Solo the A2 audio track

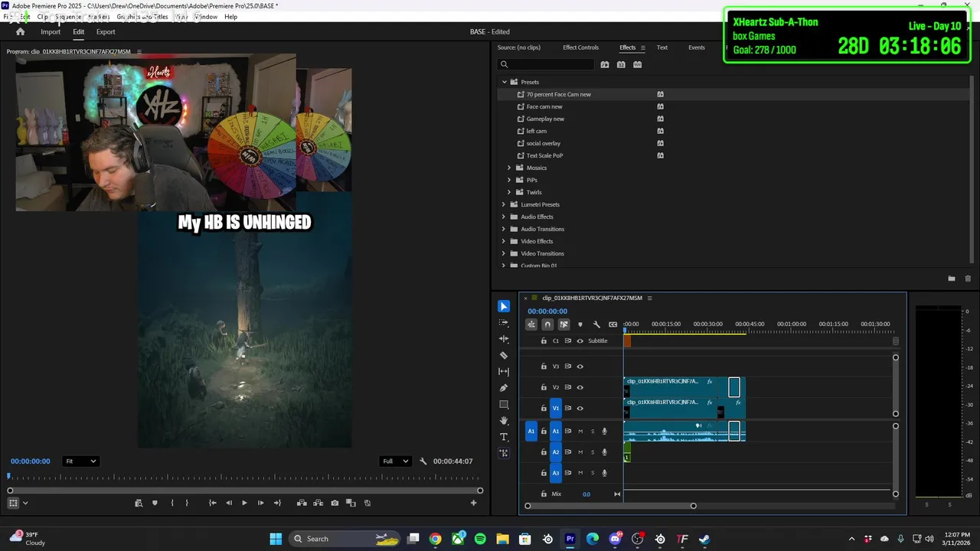(592, 452)
